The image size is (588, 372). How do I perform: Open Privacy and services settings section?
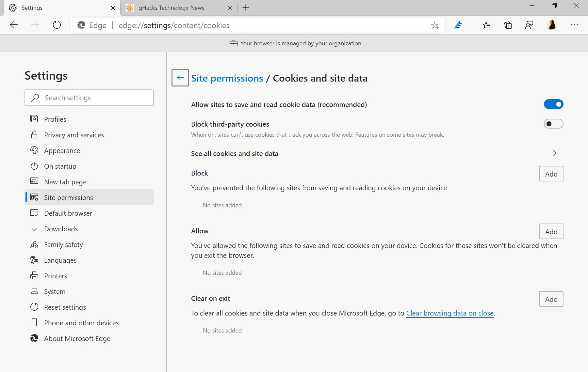tap(74, 135)
